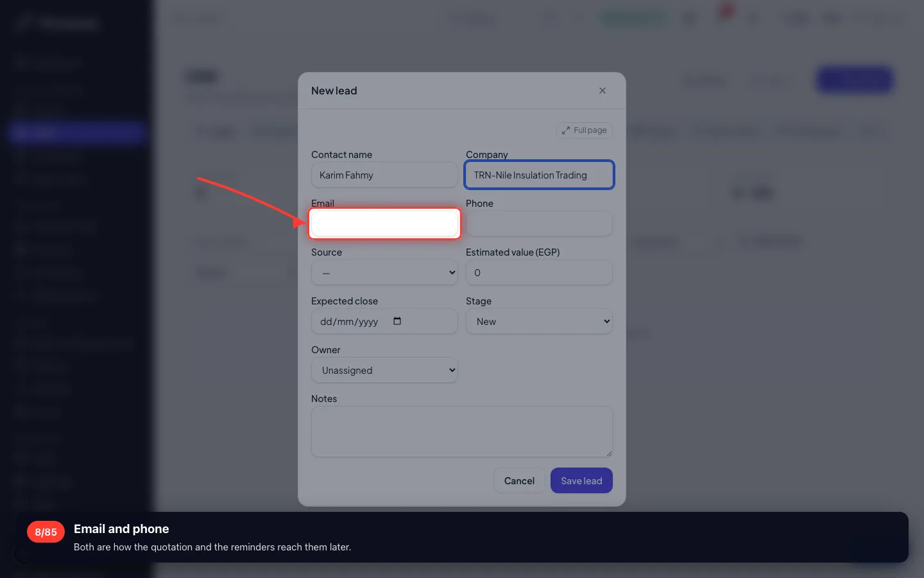
Task: Close the New lead dialog
Action: [x=602, y=91]
